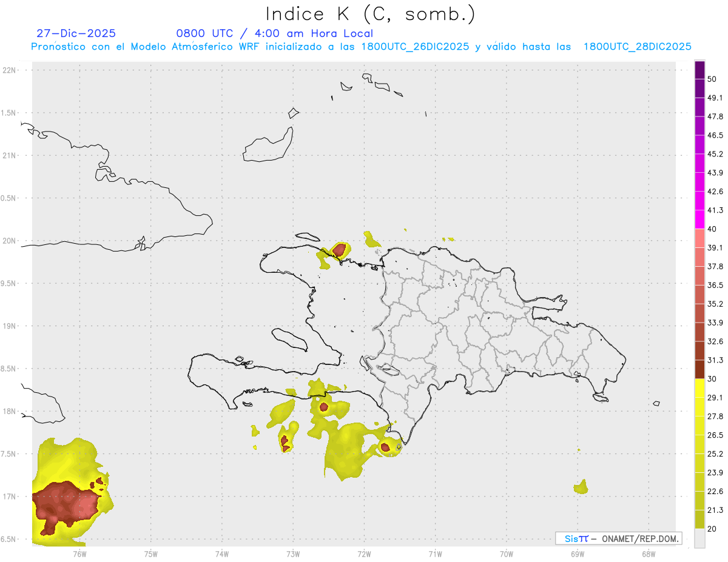Click the 22N latitude axis label
Screen dimensions: 728x562
click(x=9, y=70)
